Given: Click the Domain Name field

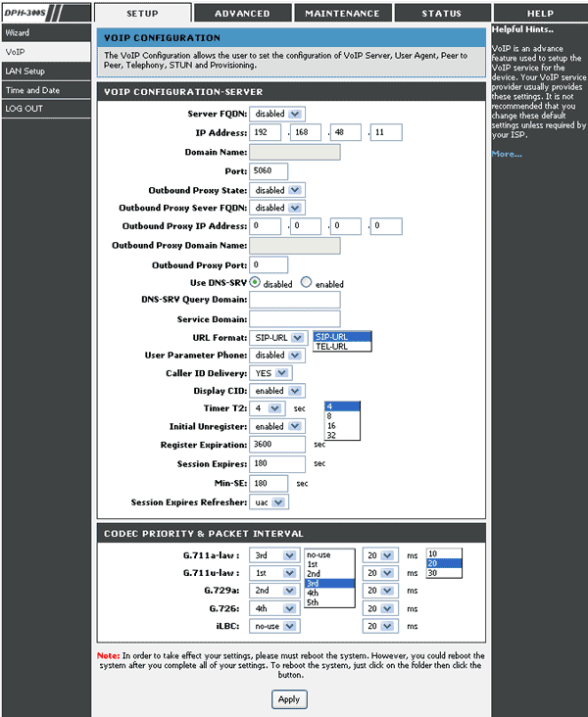Looking at the screenshot, I should coord(295,152).
